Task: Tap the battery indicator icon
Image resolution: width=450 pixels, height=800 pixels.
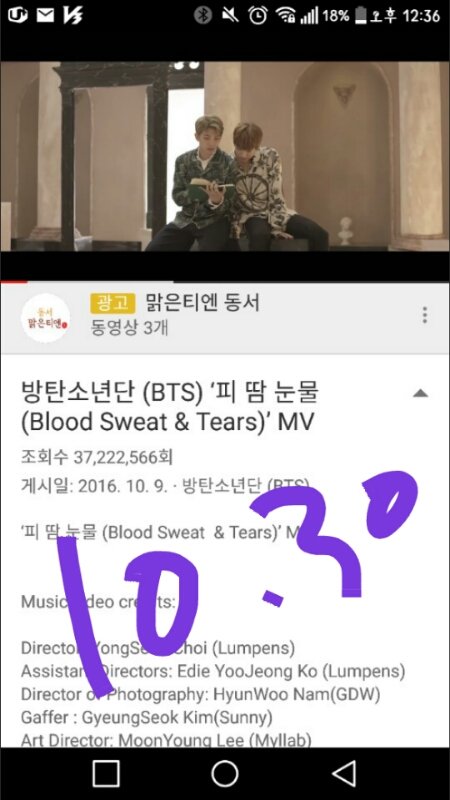Action: click(x=361, y=15)
